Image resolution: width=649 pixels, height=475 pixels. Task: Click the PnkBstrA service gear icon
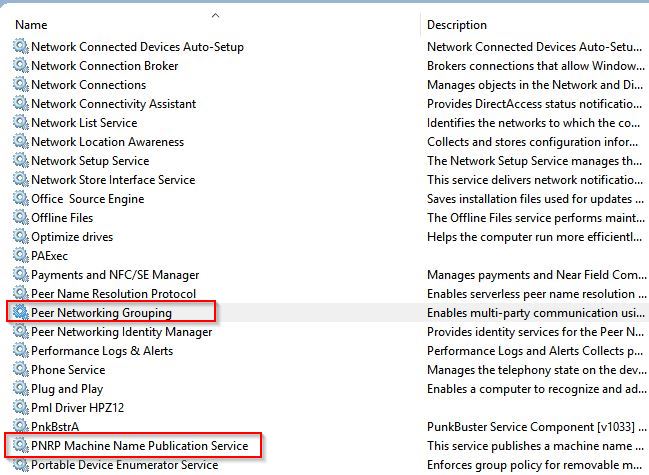point(20,427)
